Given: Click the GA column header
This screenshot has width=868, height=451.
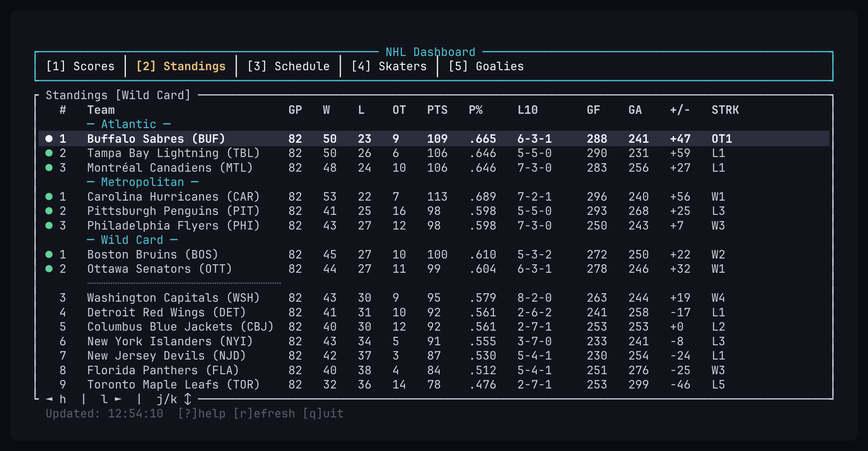Looking at the screenshot, I should pyautogui.click(x=635, y=110).
